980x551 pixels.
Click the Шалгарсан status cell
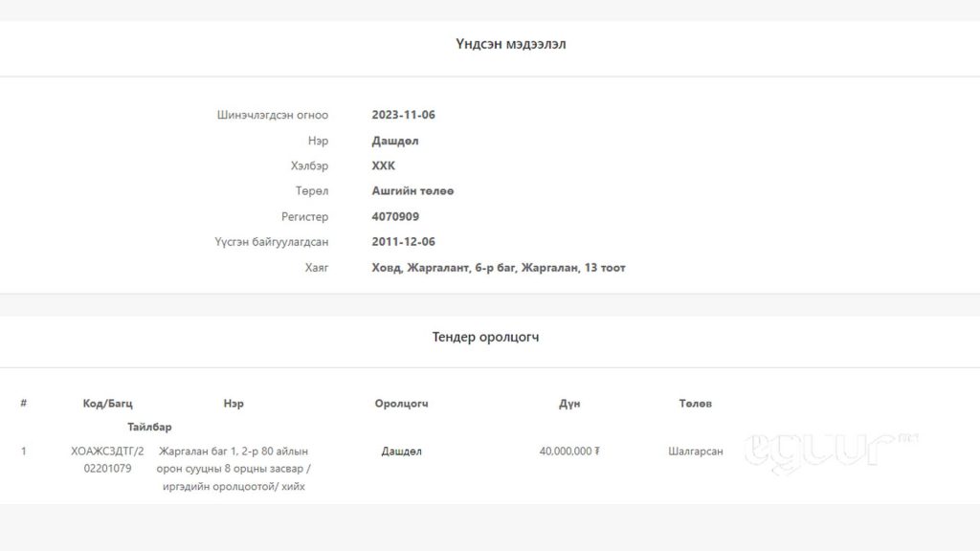click(695, 452)
